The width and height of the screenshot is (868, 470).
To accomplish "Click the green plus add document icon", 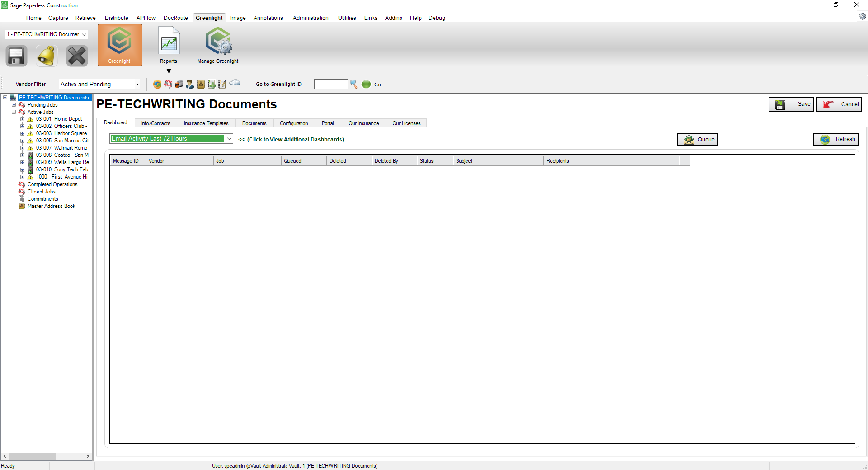I will click(x=212, y=84).
